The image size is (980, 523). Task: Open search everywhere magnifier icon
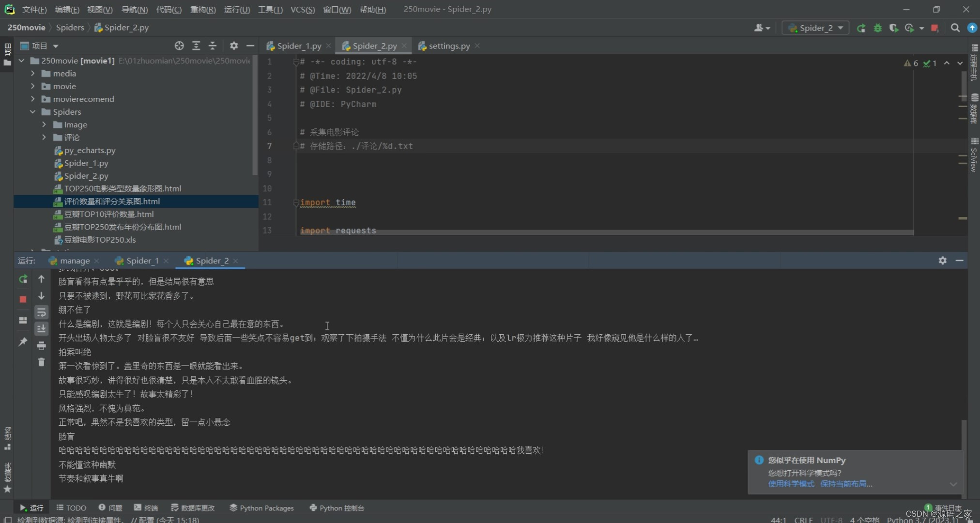pos(955,28)
